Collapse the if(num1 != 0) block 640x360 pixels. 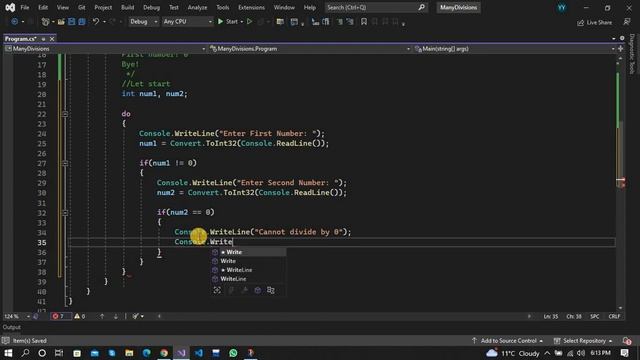coord(65,163)
